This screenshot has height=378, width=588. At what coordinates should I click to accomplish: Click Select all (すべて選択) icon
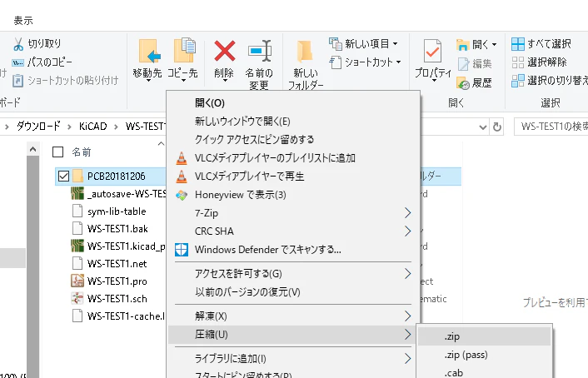518,44
